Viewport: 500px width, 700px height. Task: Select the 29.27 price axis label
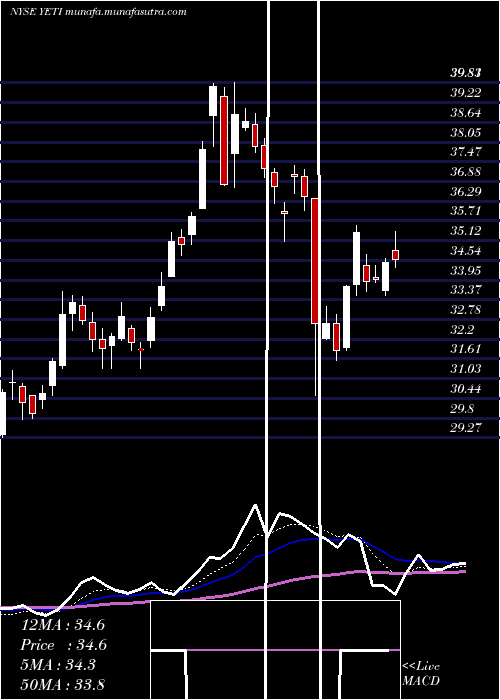pos(465,428)
